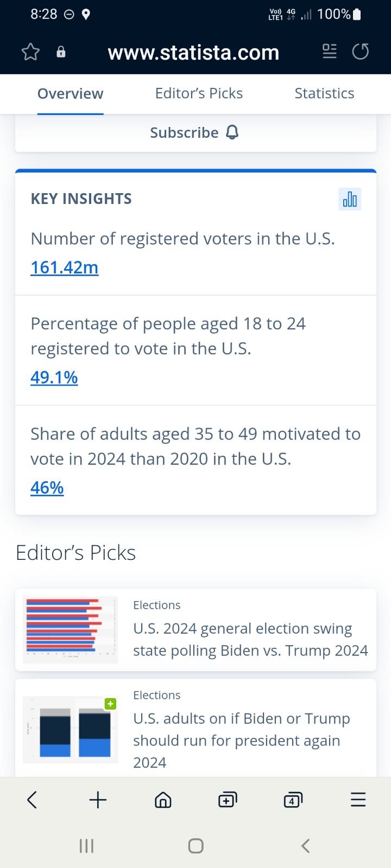This screenshot has width=391, height=868.
Task: Open the browser hamburger menu
Action: pos(358,800)
